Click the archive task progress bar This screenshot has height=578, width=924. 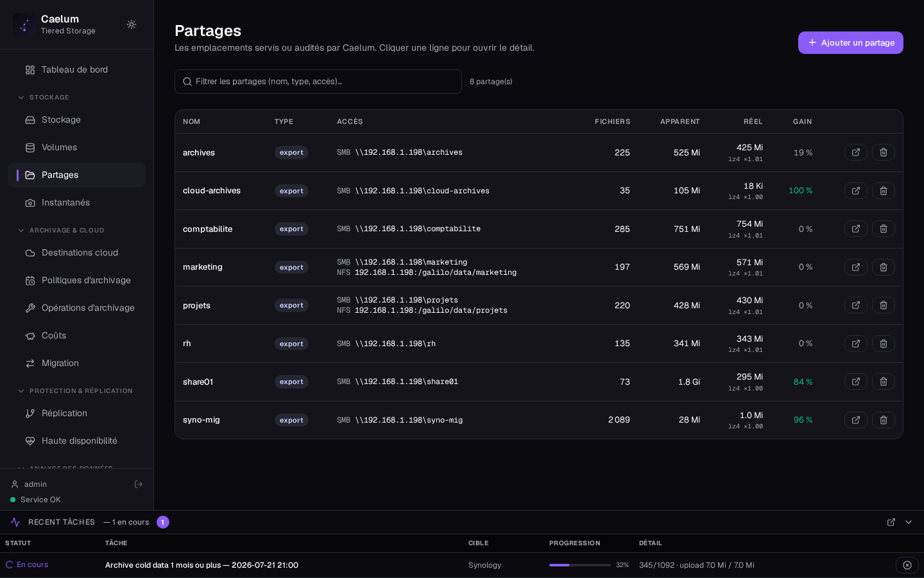click(580, 565)
